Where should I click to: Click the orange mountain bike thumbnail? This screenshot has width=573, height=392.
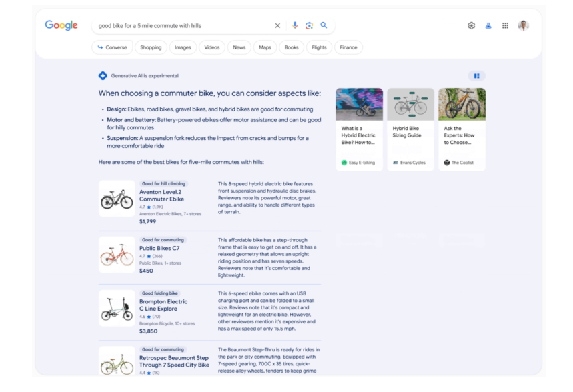tap(462, 104)
